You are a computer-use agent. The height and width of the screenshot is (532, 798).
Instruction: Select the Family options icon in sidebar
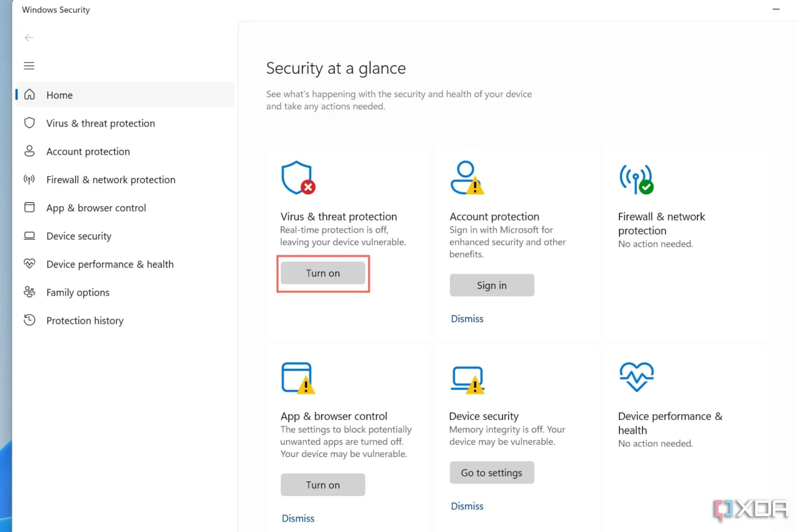click(29, 292)
